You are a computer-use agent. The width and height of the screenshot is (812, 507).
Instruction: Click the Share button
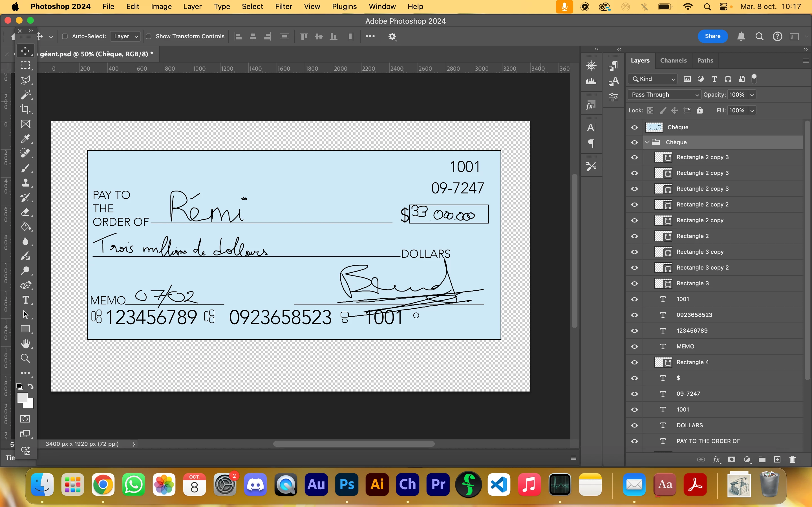[x=712, y=36]
